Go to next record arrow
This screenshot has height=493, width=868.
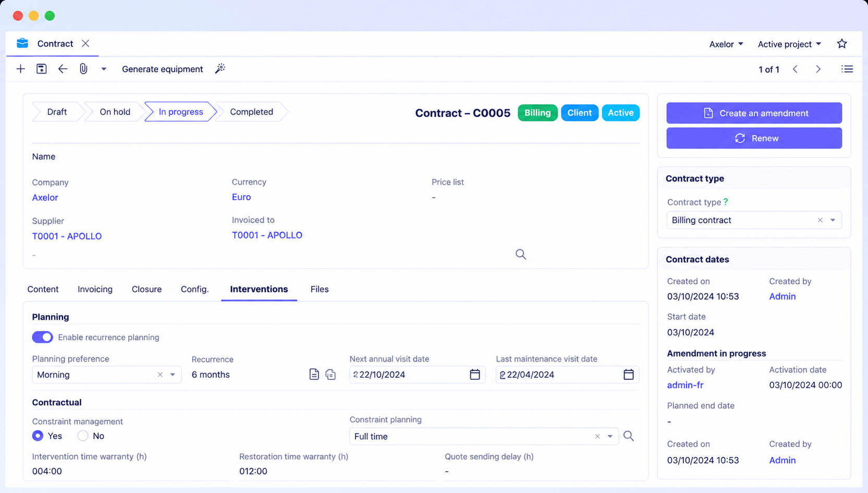[x=818, y=69]
